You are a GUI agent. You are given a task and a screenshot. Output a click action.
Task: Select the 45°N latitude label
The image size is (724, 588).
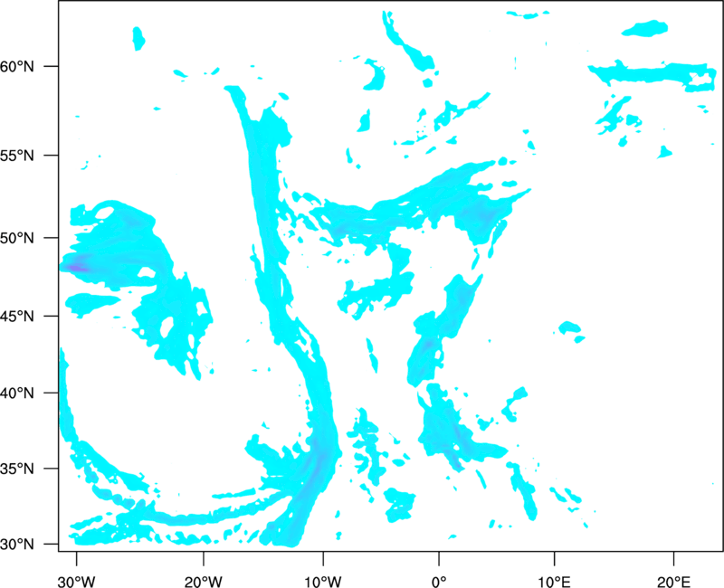17,317
